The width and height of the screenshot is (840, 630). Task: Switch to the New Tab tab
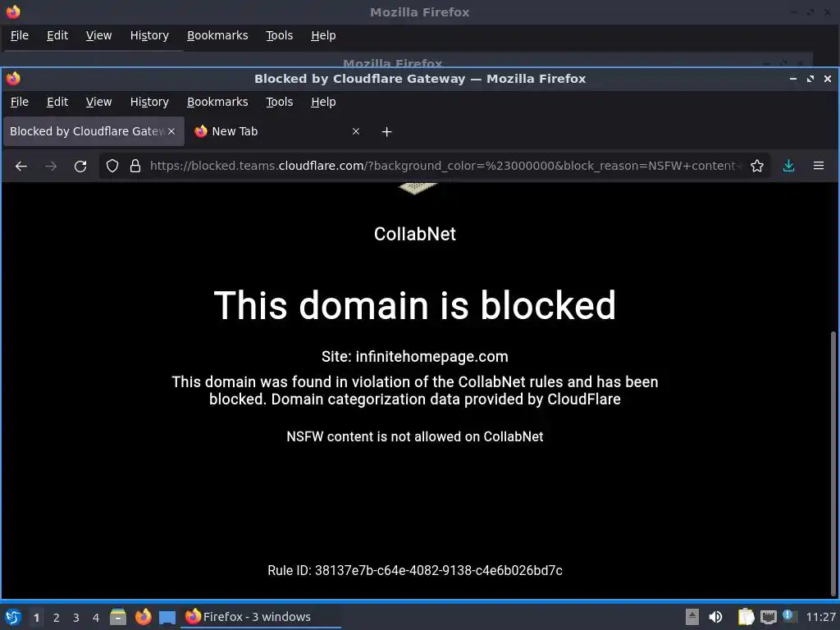pyautogui.click(x=277, y=131)
